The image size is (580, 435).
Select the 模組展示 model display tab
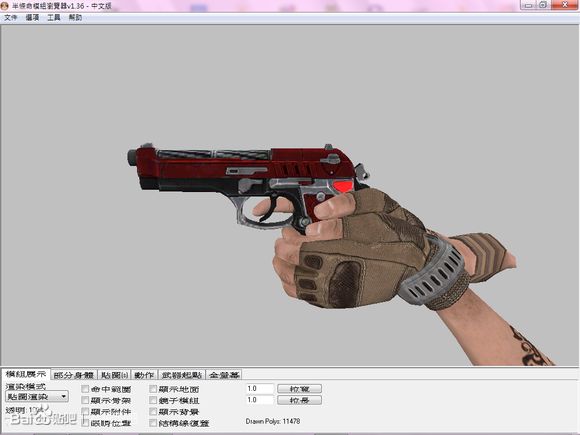pos(26,374)
